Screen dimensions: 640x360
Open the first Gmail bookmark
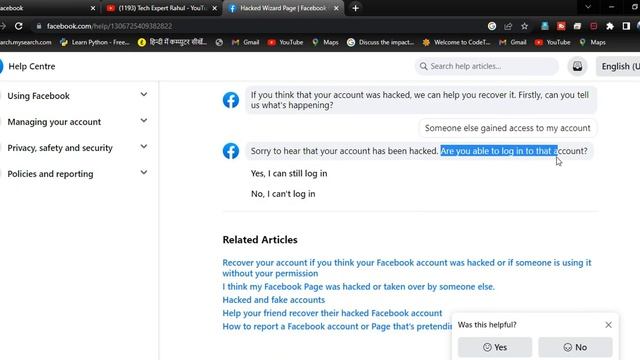245,42
